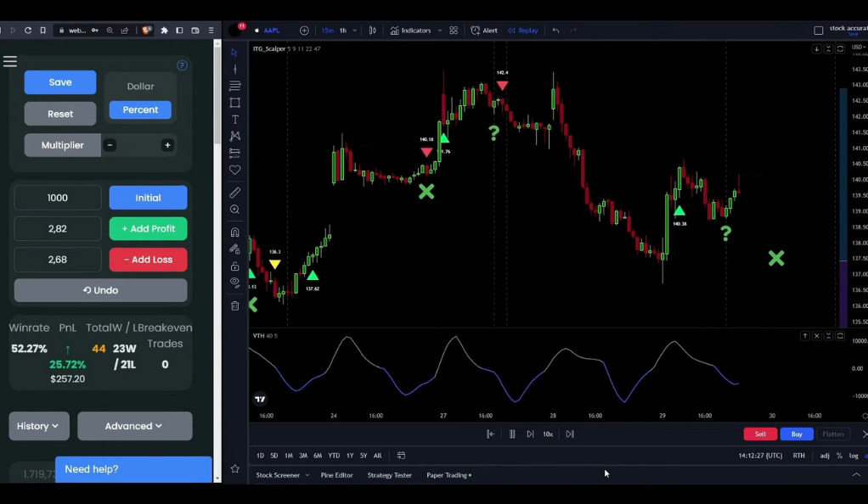
Task: Edit the initial balance field showing 1000
Action: pos(58,198)
